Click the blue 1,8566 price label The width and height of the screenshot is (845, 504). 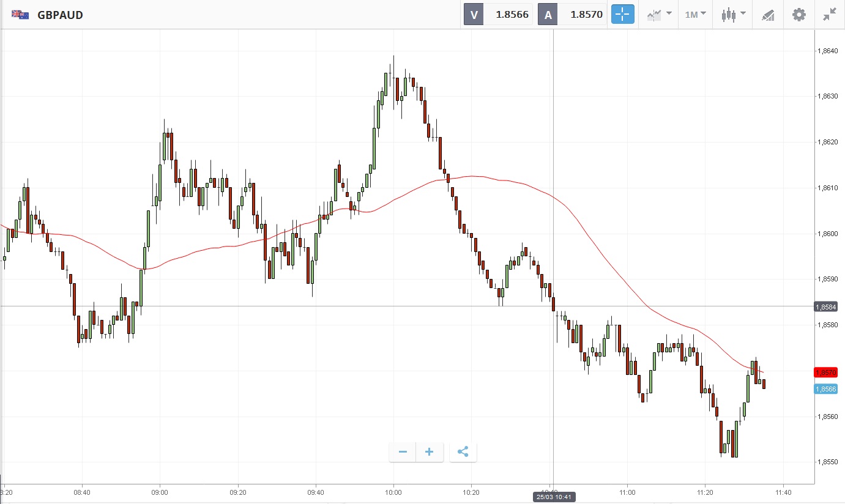click(x=829, y=389)
